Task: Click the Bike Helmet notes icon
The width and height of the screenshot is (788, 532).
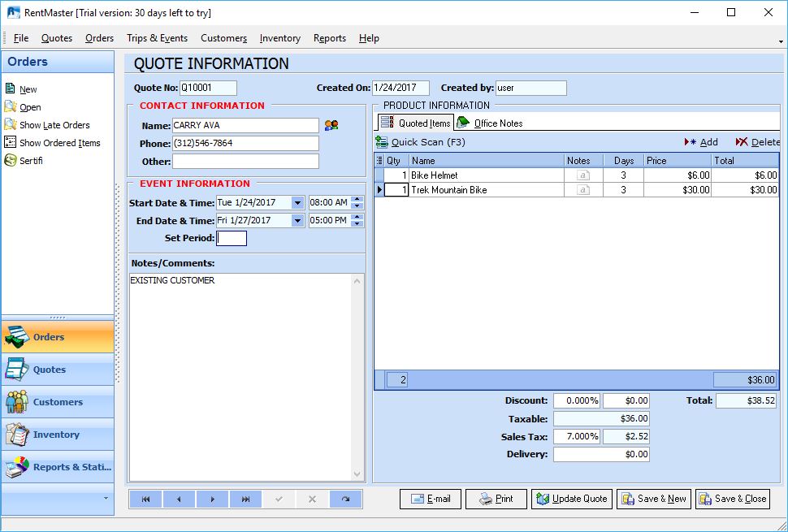Action: point(582,175)
